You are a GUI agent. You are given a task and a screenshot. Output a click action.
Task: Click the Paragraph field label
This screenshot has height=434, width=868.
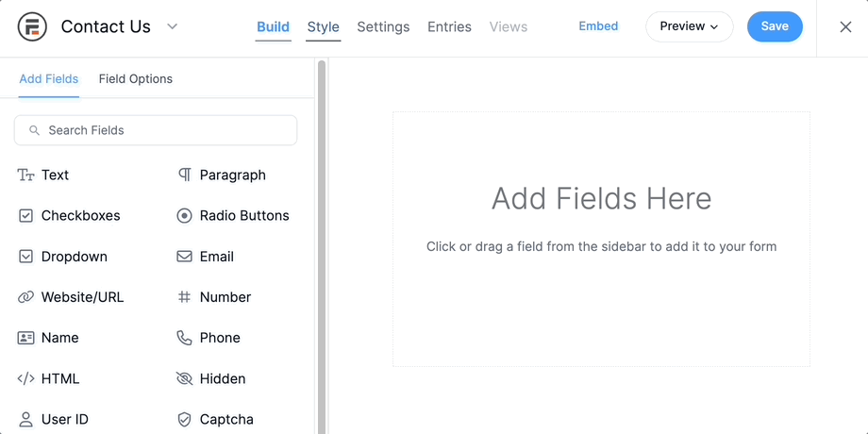tap(232, 175)
